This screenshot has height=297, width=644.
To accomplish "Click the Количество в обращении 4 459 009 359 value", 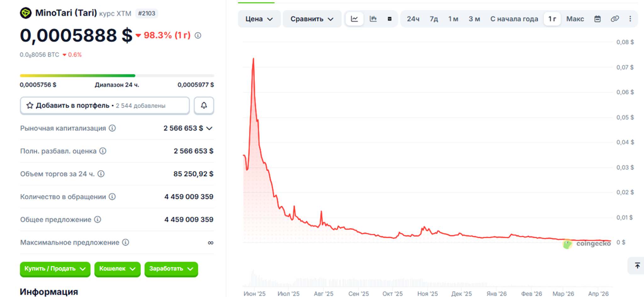I will click(189, 197).
